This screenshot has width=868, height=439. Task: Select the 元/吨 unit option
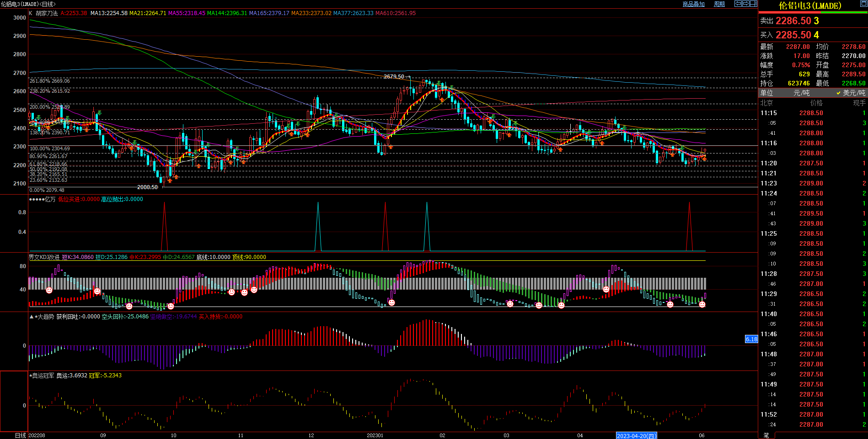pyautogui.click(x=801, y=93)
